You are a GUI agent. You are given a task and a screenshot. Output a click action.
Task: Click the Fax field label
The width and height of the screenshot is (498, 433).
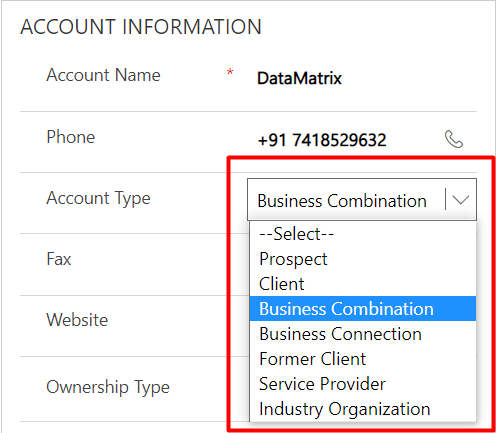(x=59, y=259)
